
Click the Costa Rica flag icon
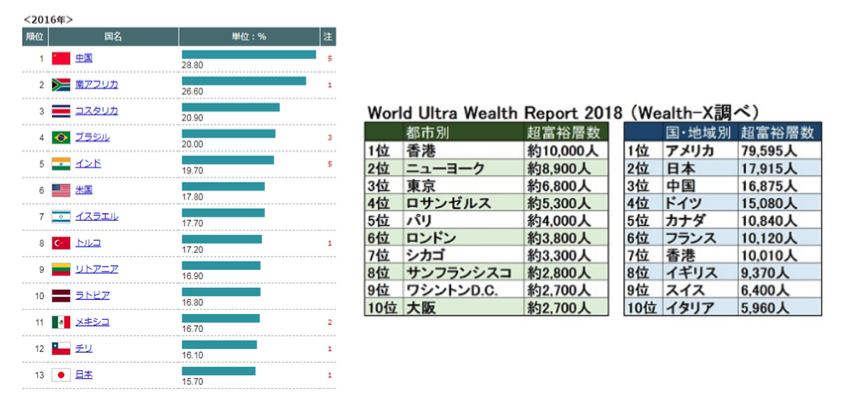coord(61,111)
